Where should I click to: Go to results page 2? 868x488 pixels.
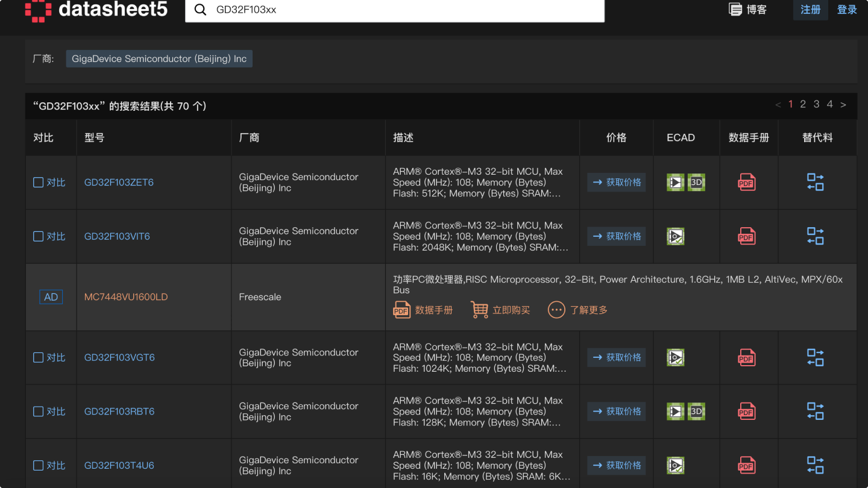coord(803,104)
